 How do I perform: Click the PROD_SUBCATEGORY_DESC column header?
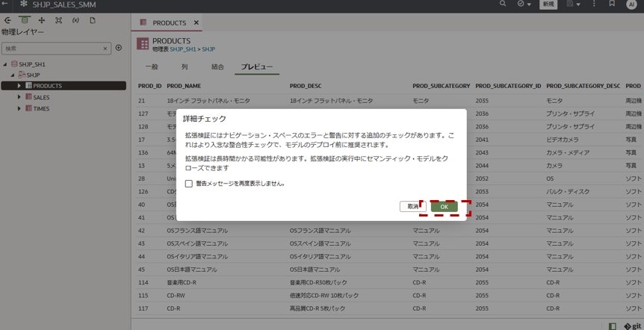583,86
